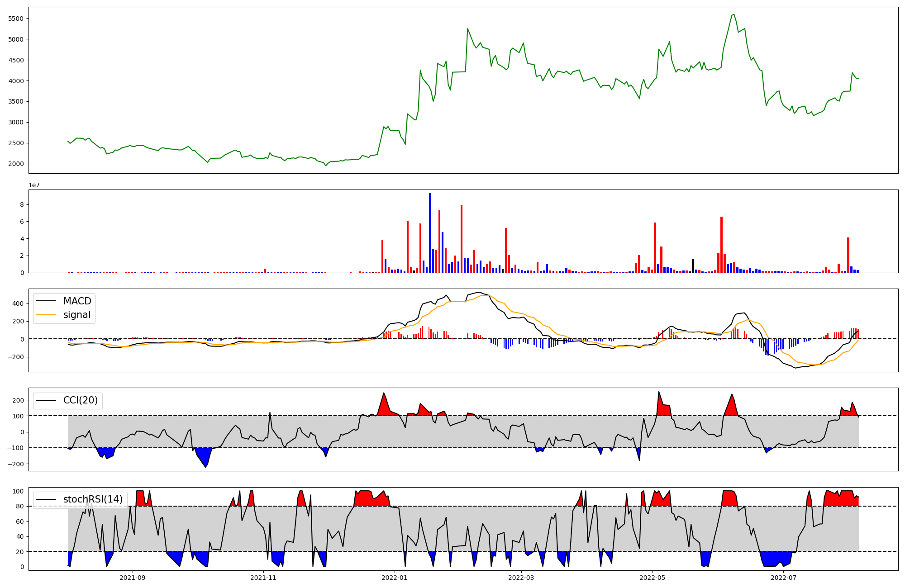Click the tallest blue volume bar
Image resolution: width=905 pixels, height=588 pixels.
click(430, 233)
